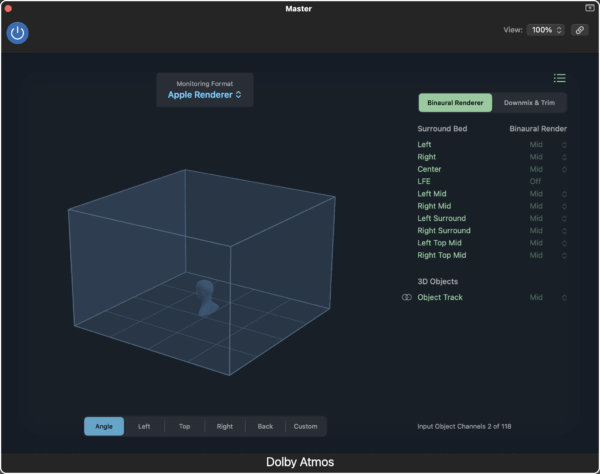Screen dimensions: 600x474
Task: Change Left channel binaural render mode
Action: 548,145
